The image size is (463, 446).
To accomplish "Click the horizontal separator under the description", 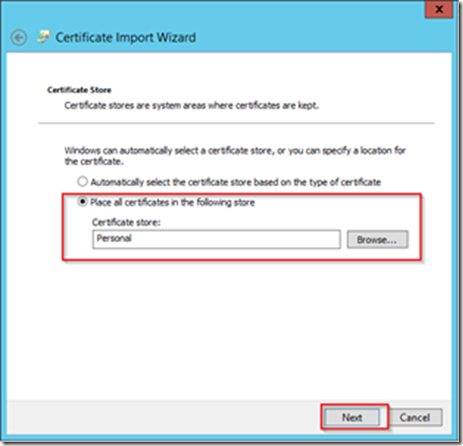I will 236,123.
